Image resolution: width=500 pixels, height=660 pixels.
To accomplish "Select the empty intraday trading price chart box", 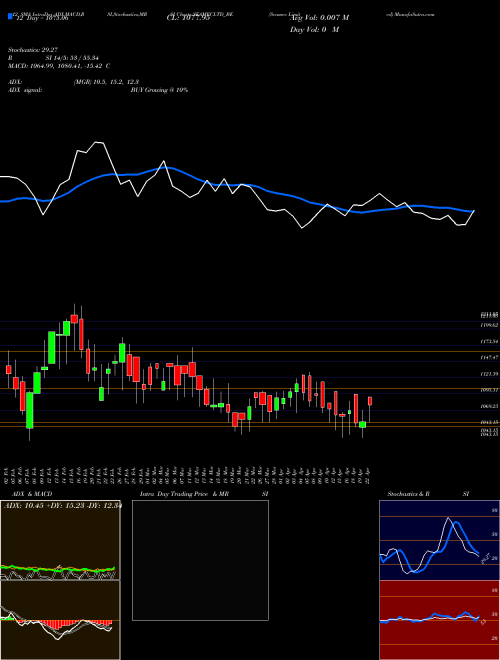I will tap(200, 560).
